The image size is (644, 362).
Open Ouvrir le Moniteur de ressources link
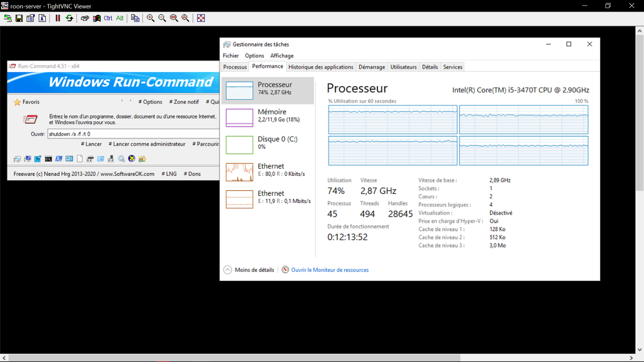click(325, 270)
